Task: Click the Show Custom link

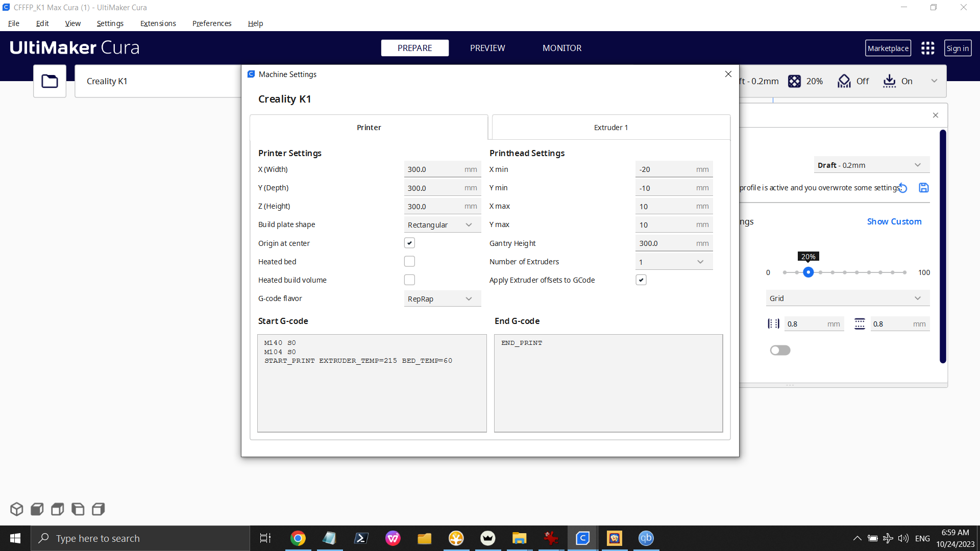Action: click(x=894, y=221)
